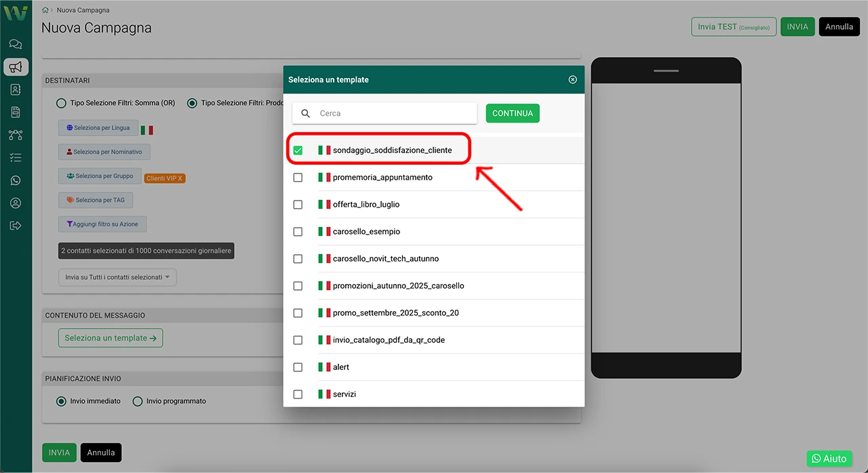The image size is (868, 473).
Task: Click the Cerca search field
Action: click(x=384, y=113)
